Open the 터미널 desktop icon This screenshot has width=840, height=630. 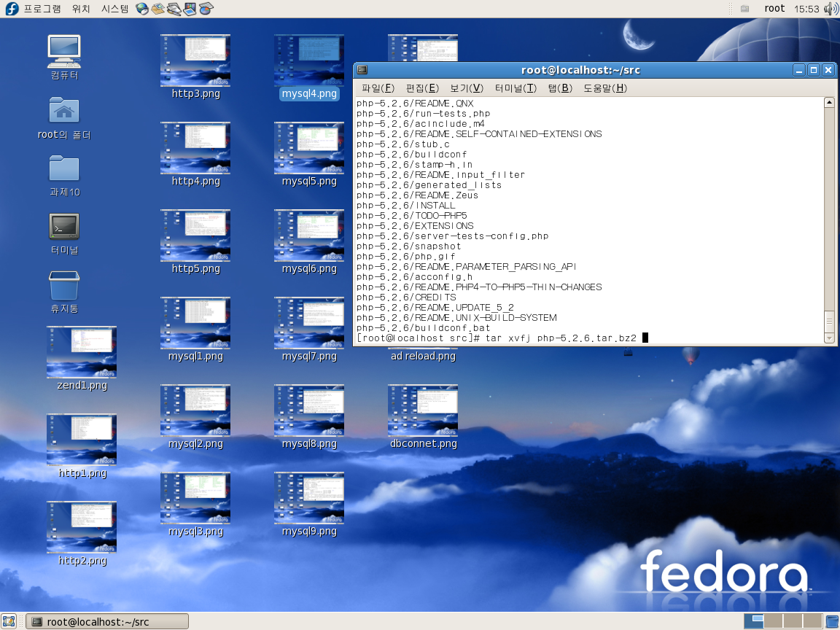(64, 227)
